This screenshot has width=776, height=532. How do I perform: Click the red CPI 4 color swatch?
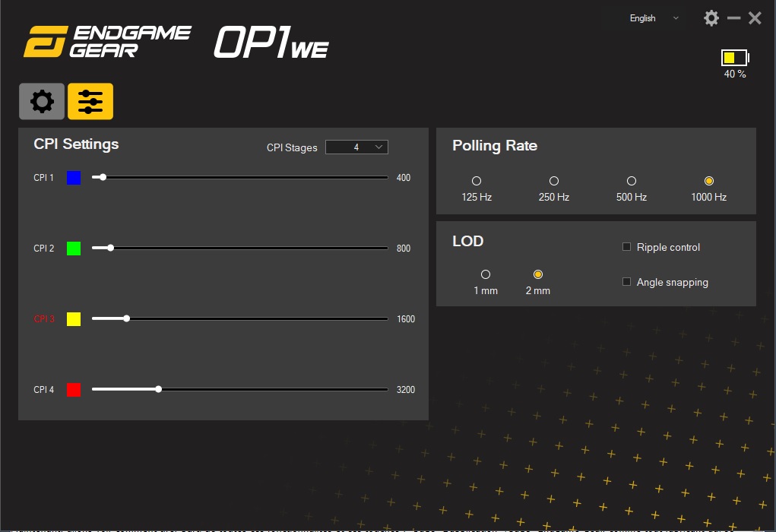point(73,389)
